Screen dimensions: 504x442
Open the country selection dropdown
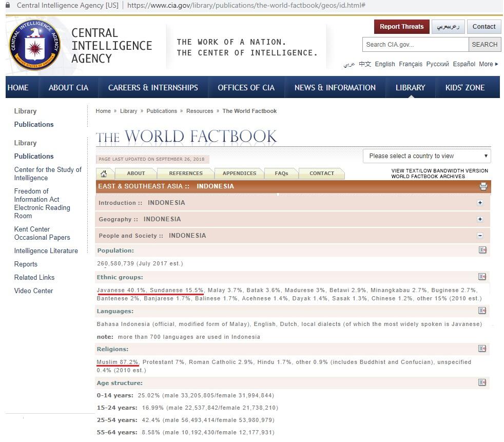[427, 156]
